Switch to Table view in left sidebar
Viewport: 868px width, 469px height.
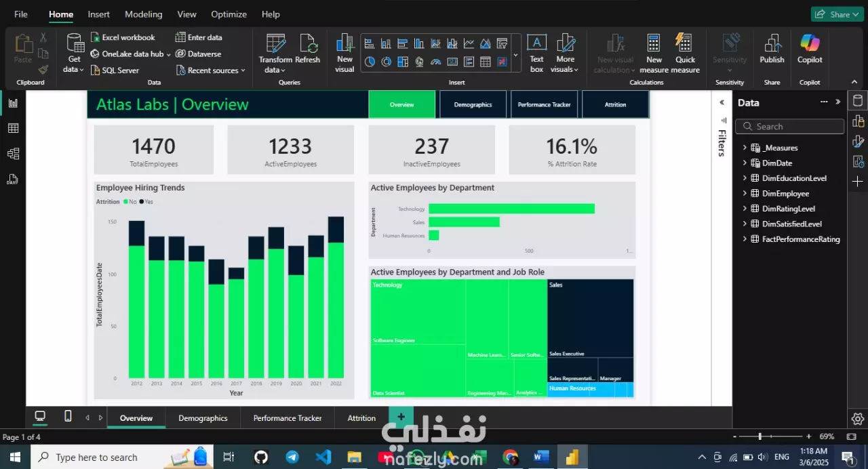13,128
